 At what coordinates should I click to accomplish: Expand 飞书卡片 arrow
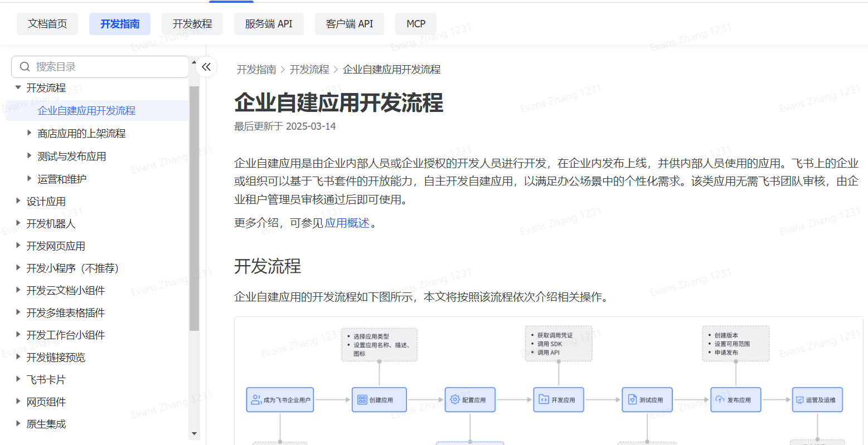(18, 379)
